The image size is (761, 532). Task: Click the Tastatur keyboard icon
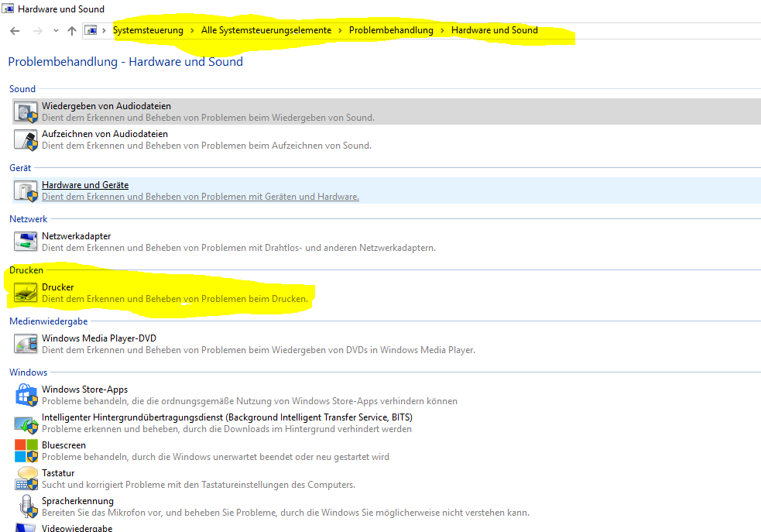(x=26, y=479)
